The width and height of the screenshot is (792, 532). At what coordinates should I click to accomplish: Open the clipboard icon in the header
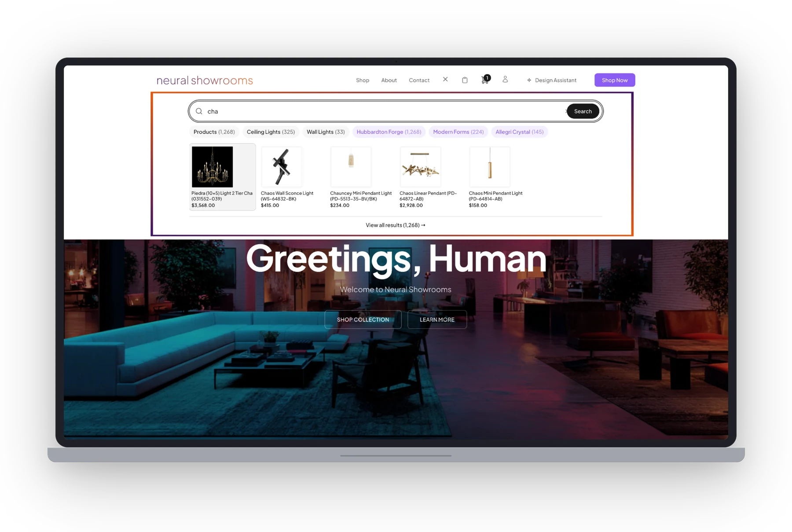point(465,80)
